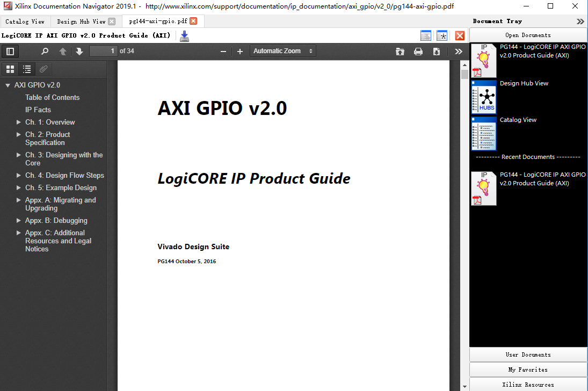Select the document outline view icon

pyautogui.click(x=27, y=69)
